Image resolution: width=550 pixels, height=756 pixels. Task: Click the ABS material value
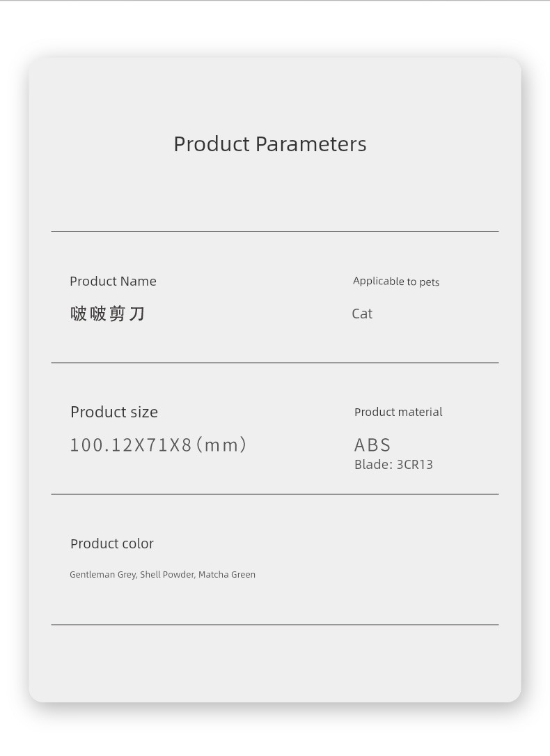pyautogui.click(x=372, y=445)
